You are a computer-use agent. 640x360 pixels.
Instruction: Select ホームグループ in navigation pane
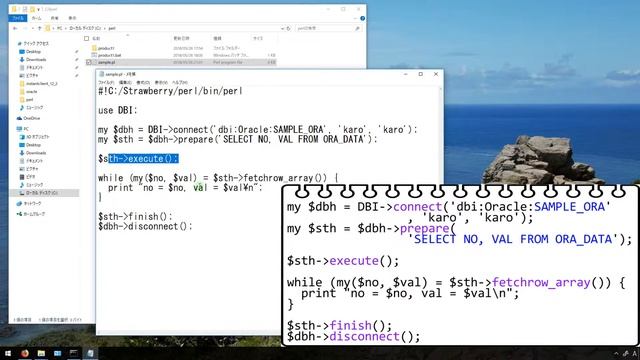tap(34, 214)
